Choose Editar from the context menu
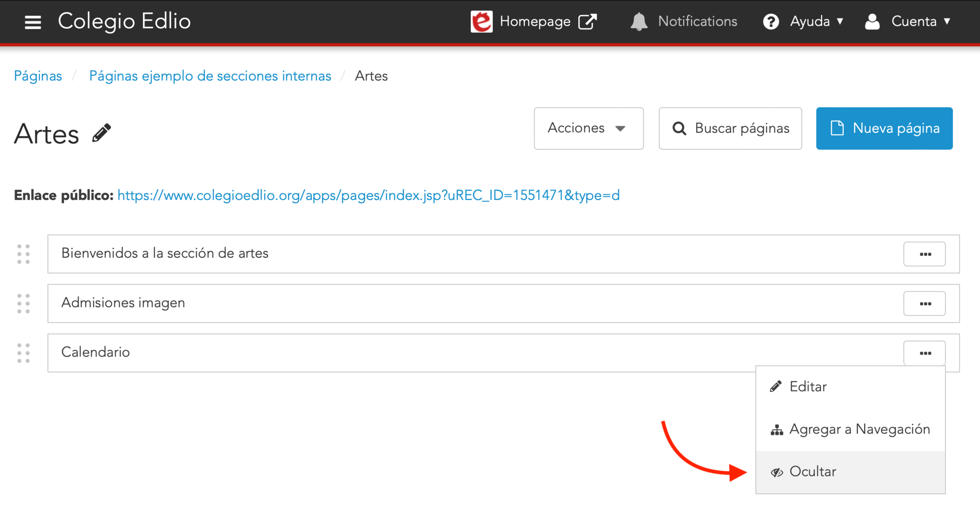The height and width of the screenshot is (517, 980). coord(808,386)
